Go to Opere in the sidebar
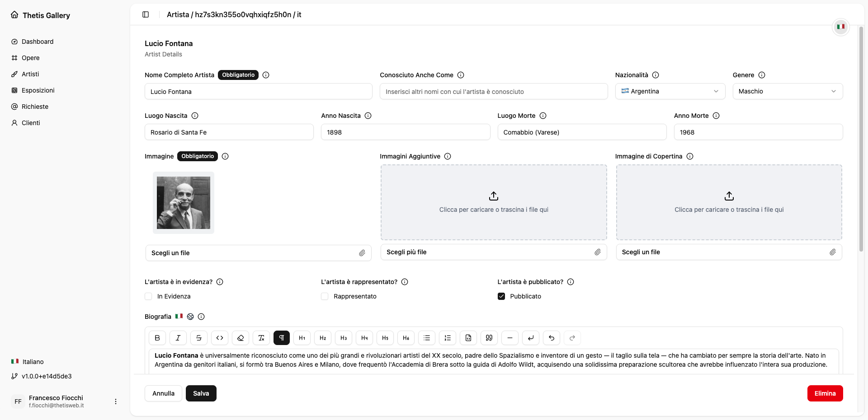 tap(30, 58)
